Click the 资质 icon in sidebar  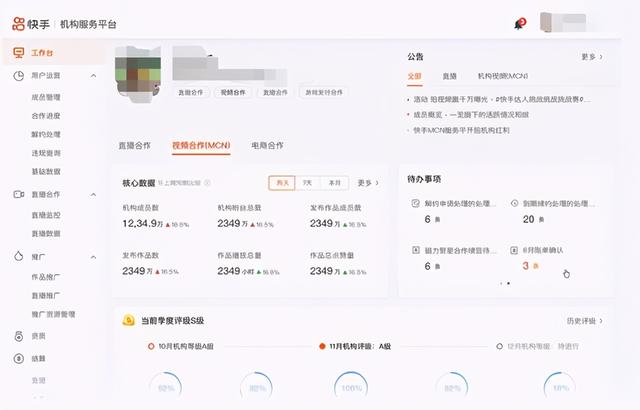[19, 336]
